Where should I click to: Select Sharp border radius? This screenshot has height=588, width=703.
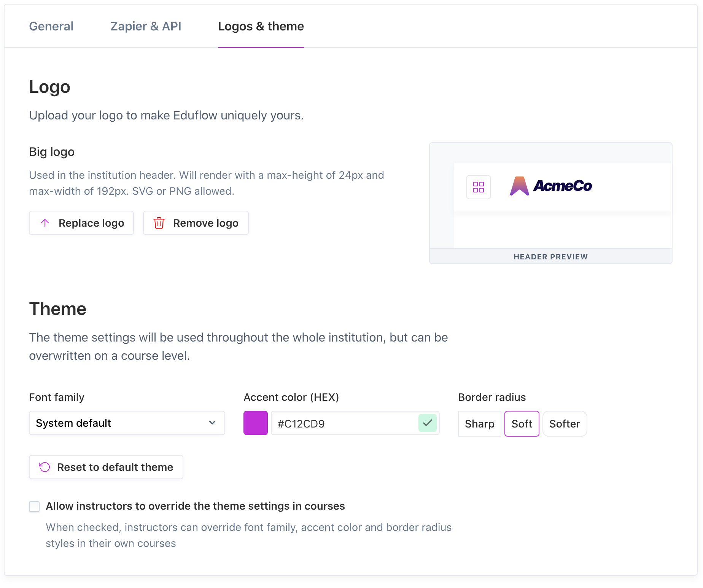(x=480, y=424)
